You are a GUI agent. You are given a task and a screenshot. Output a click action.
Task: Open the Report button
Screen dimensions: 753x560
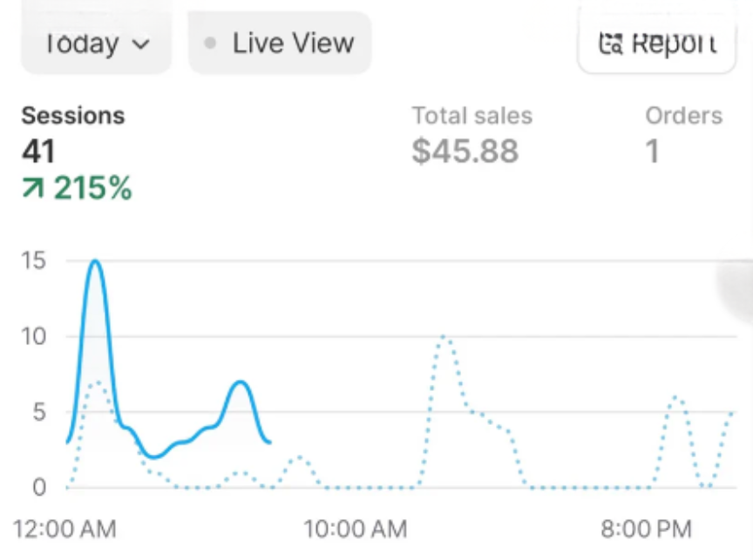(656, 43)
